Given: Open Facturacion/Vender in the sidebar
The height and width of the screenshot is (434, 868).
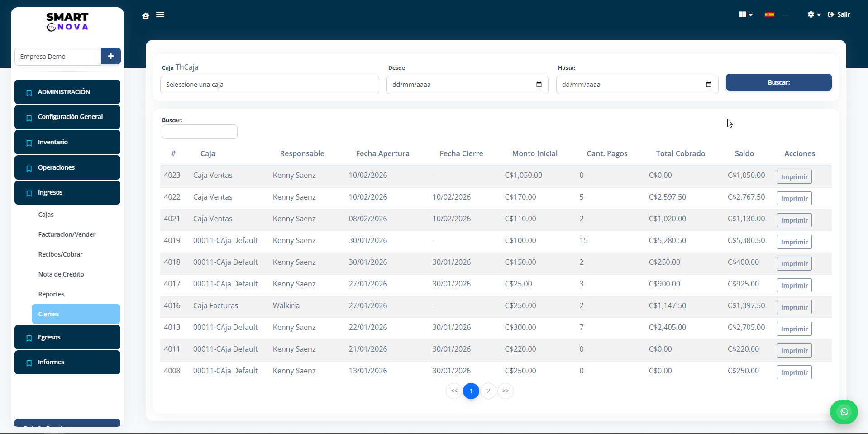Looking at the screenshot, I should pyautogui.click(x=67, y=234).
